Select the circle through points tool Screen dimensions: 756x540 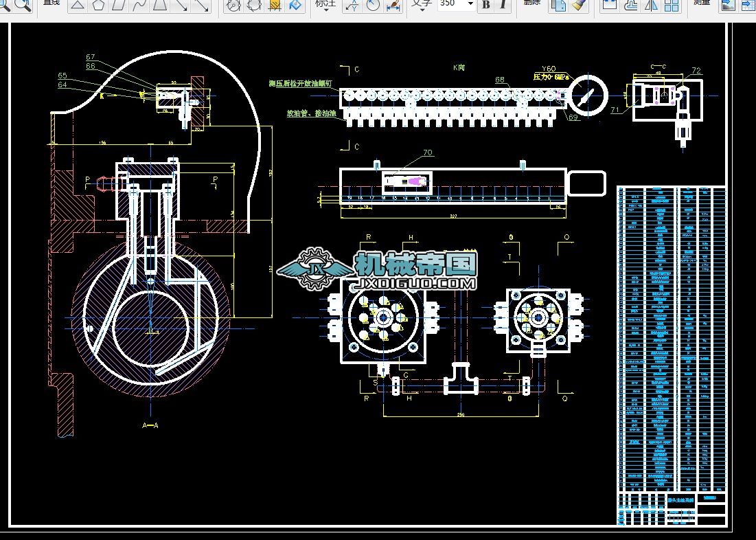[x=254, y=5]
